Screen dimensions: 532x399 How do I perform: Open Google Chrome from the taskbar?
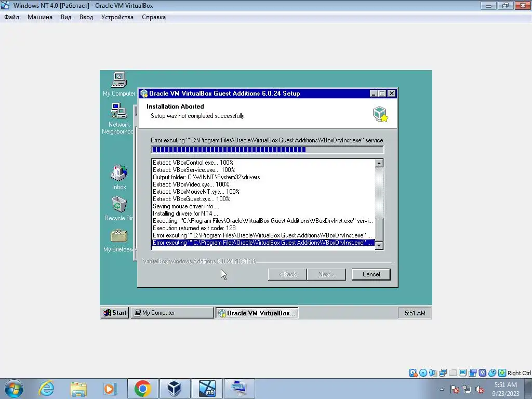point(142,389)
